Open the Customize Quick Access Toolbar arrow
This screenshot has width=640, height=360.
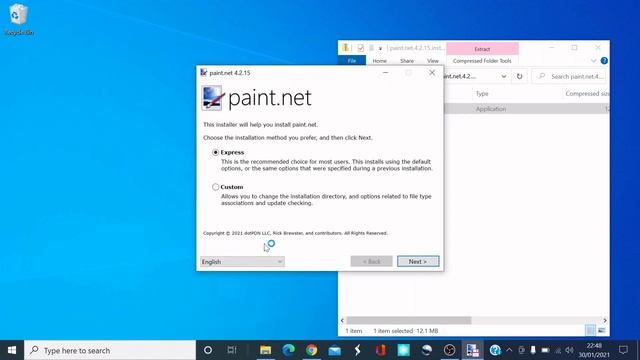click(x=380, y=49)
